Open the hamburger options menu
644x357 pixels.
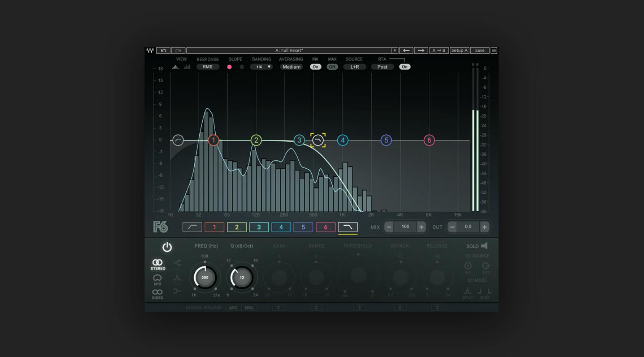494,50
